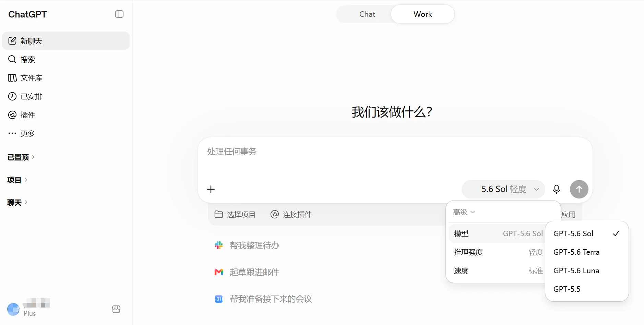The image size is (644, 325).
Task: Open the 模型 submenu row
Action: [498, 233]
